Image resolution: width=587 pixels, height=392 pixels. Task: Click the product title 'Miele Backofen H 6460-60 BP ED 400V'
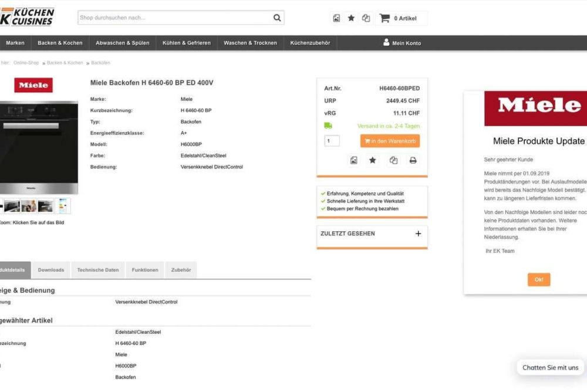[x=151, y=83]
